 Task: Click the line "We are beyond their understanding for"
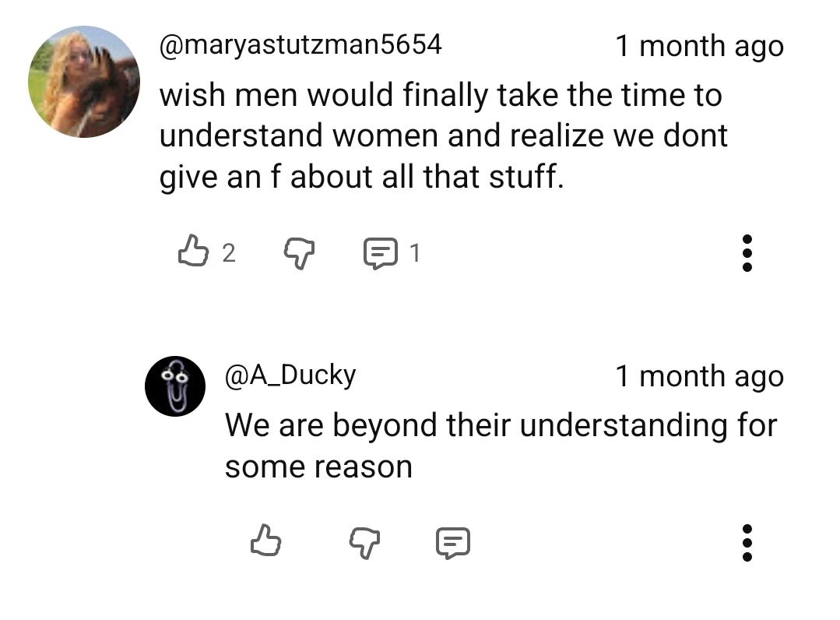501,425
